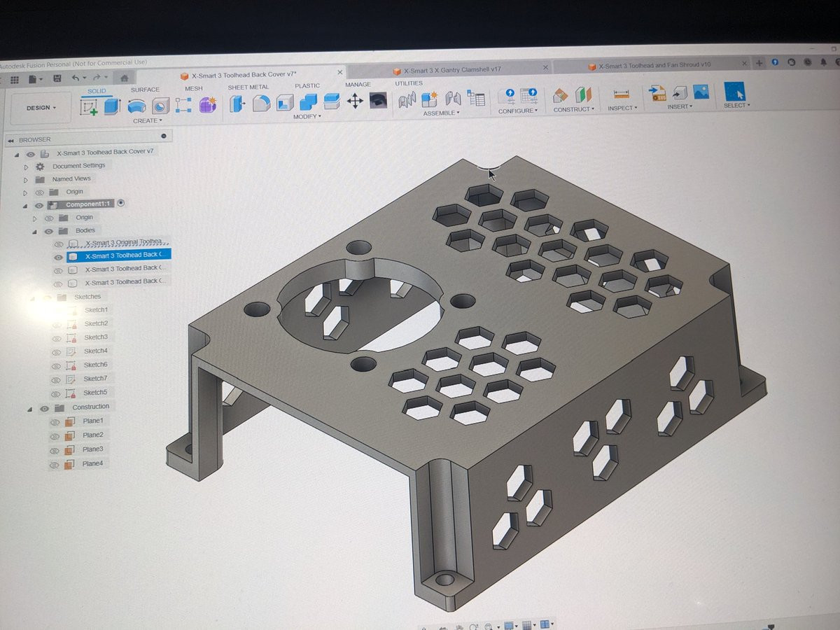Screen dimensions: 840x630
Task: Activate Component1:1 radio button
Action: (x=121, y=203)
